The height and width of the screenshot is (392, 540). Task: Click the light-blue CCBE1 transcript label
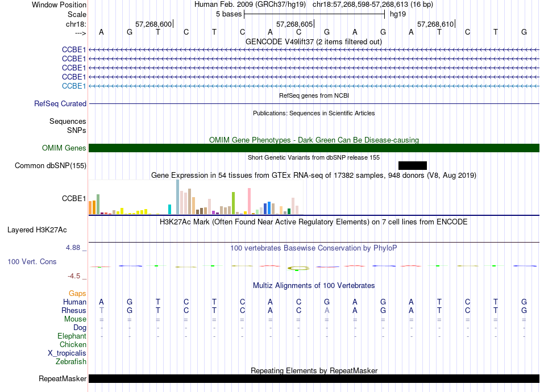[x=74, y=86]
